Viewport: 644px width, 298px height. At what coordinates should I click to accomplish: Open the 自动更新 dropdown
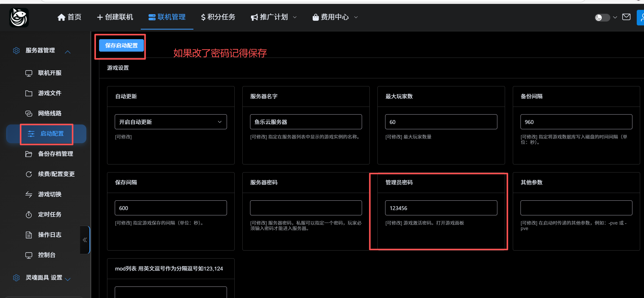coord(171,122)
